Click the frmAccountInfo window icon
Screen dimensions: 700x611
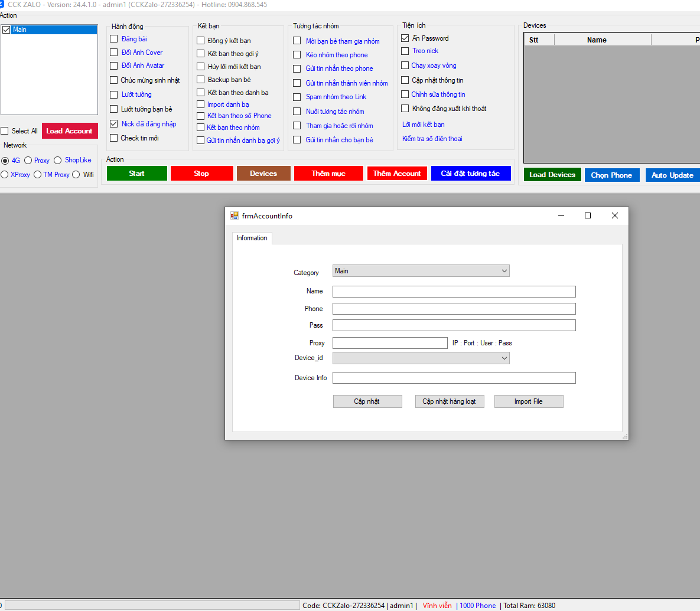click(235, 216)
